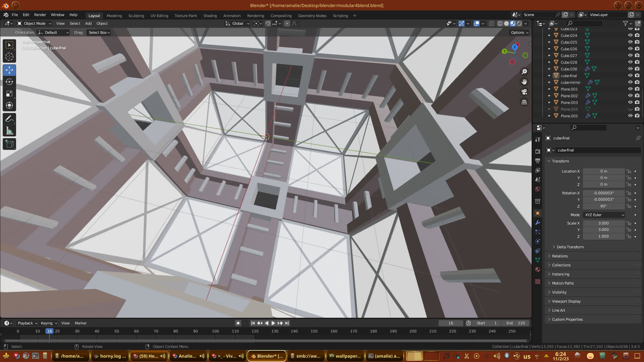Toggle visibility of Plane.004
The image size is (644, 362).
point(630,109)
